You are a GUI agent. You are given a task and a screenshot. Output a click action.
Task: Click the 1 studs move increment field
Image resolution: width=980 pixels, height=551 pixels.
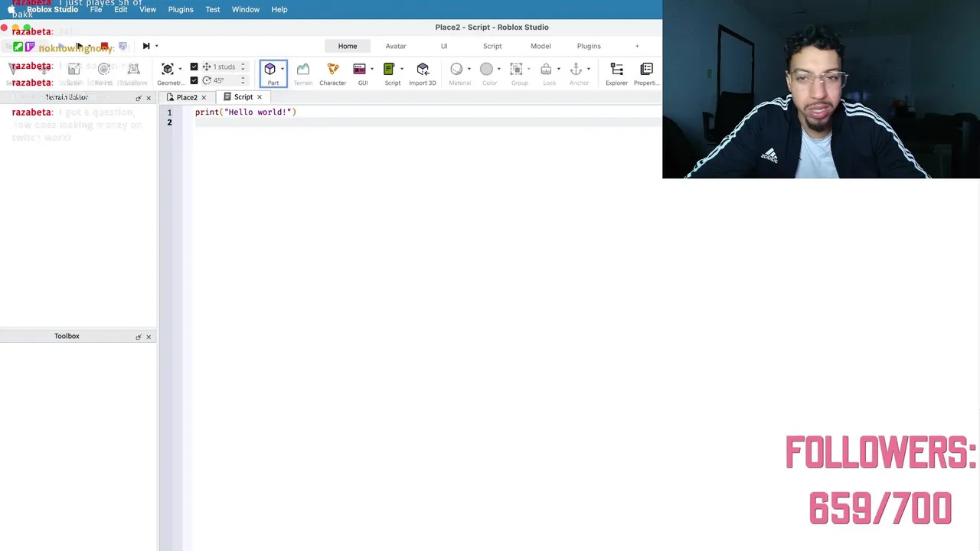(x=224, y=67)
